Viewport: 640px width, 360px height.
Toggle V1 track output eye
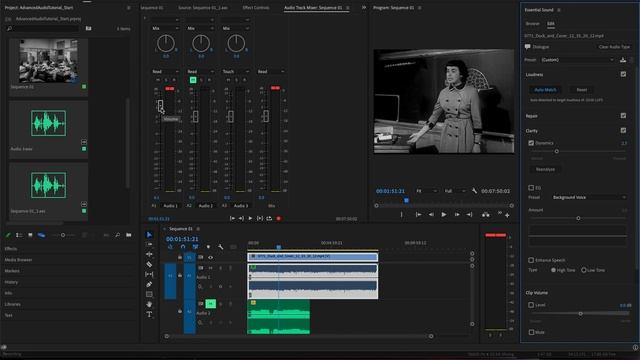211,258
